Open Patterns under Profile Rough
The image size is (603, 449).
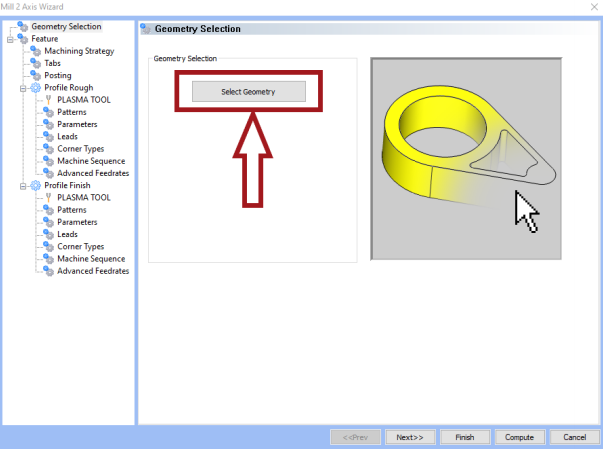[72, 112]
